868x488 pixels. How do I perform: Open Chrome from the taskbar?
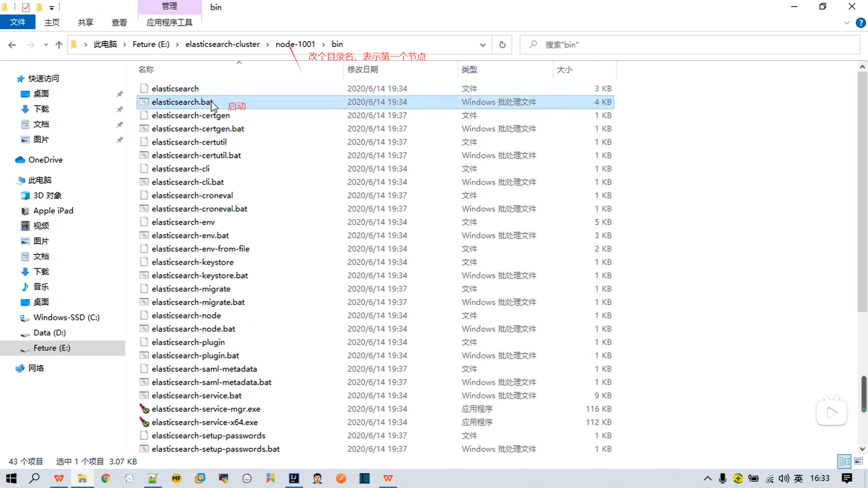106,479
